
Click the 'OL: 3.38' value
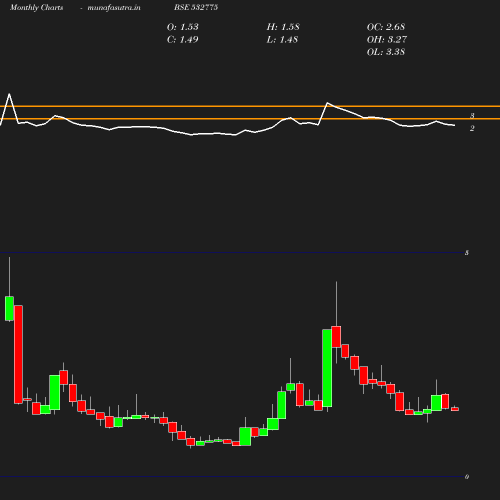[386, 52]
